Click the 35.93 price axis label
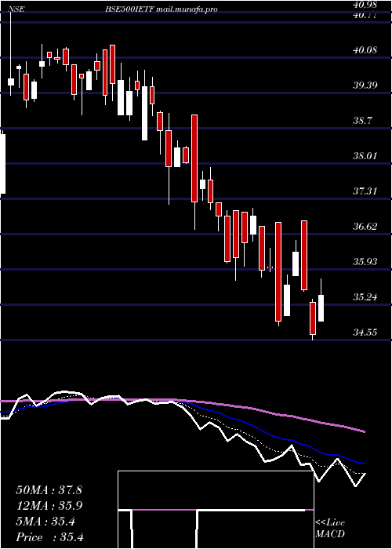This screenshot has height=549, width=392. [x=365, y=261]
